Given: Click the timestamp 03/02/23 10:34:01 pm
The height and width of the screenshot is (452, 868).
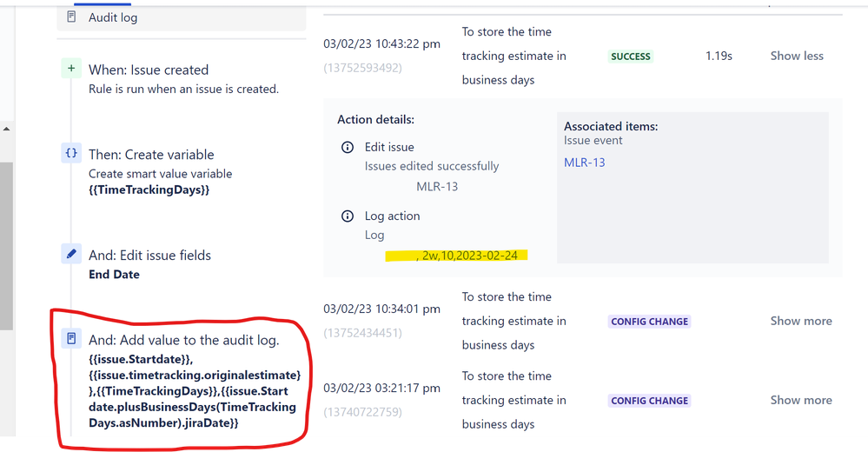Looking at the screenshot, I should pos(382,309).
